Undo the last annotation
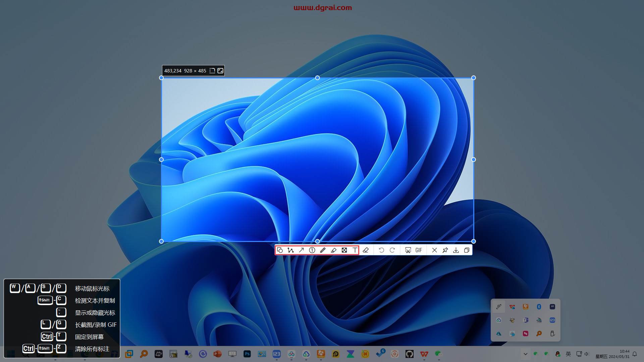644x362 pixels. tap(381, 250)
